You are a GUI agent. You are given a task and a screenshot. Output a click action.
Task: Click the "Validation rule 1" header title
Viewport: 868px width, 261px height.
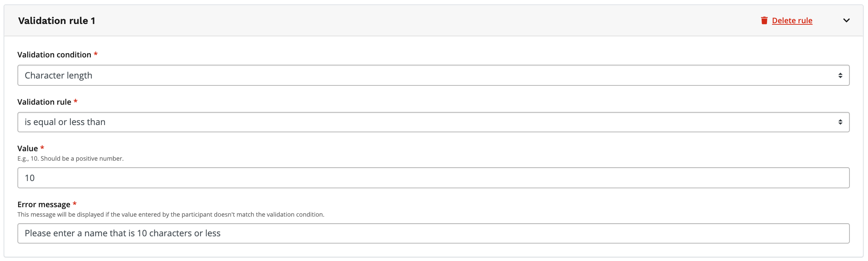pyautogui.click(x=57, y=21)
